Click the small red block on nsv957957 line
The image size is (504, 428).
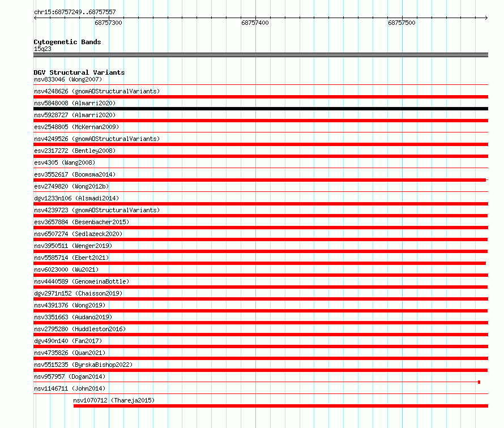pyautogui.click(x=479, y=382)
